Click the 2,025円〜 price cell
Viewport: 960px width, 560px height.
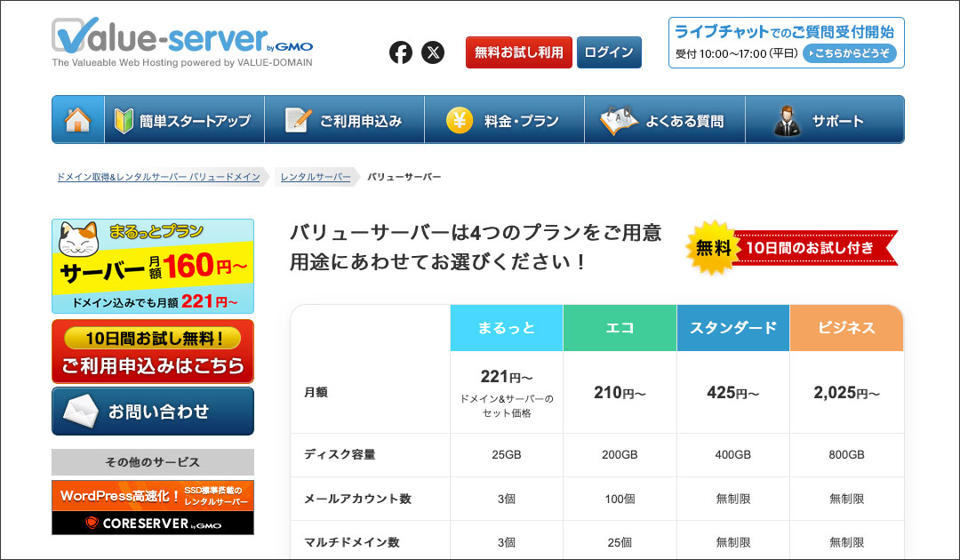(847, 392)
